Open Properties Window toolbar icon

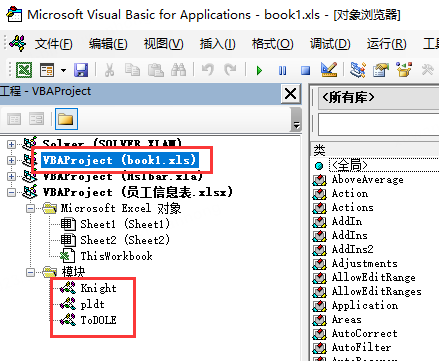[x=381, y=70]
